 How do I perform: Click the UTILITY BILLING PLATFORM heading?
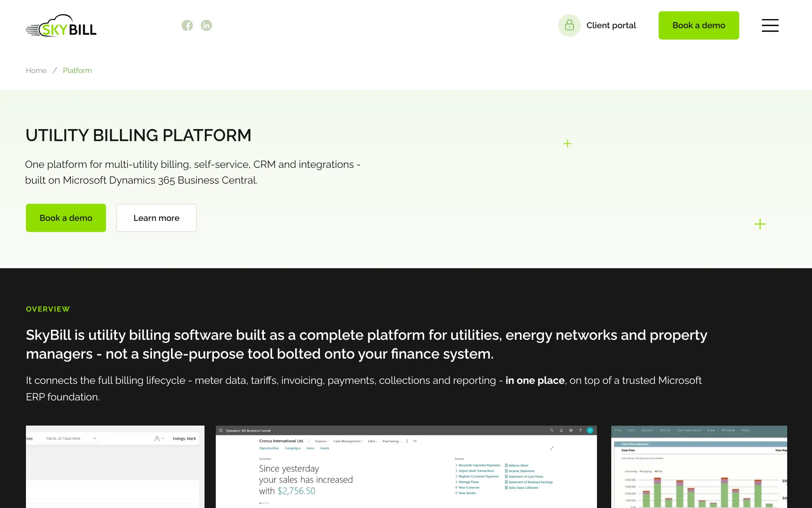click(x=138, y=135)
